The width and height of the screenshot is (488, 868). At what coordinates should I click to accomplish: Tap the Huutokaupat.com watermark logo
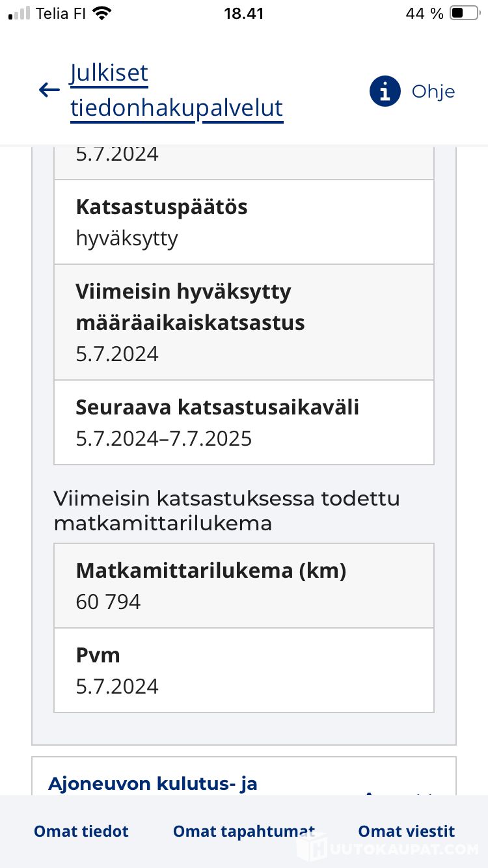pyautogui.click(x=388, y=848)
